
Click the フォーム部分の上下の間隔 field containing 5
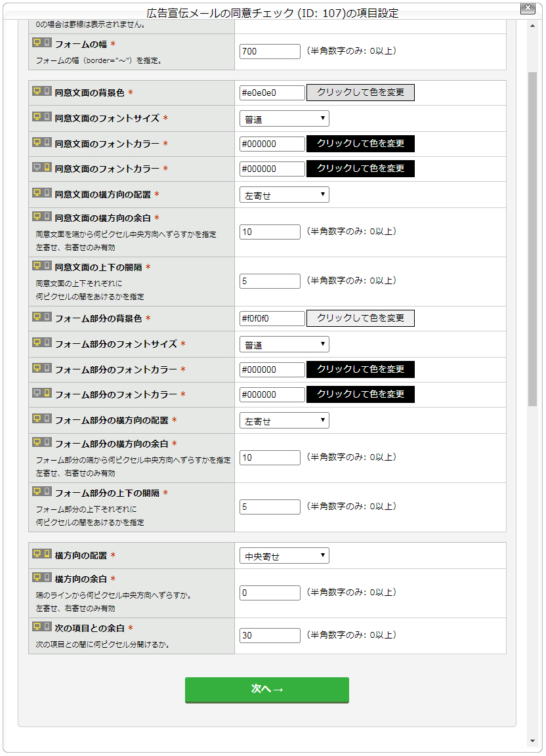[x=270, y=507]
